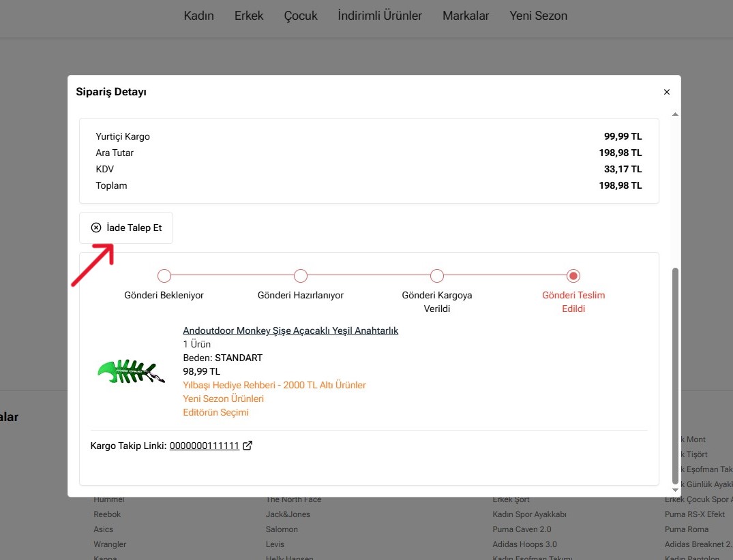This screenshot has height=560, width=733.
Task: Click Puma Roma footer link
Action: (686, 529)
